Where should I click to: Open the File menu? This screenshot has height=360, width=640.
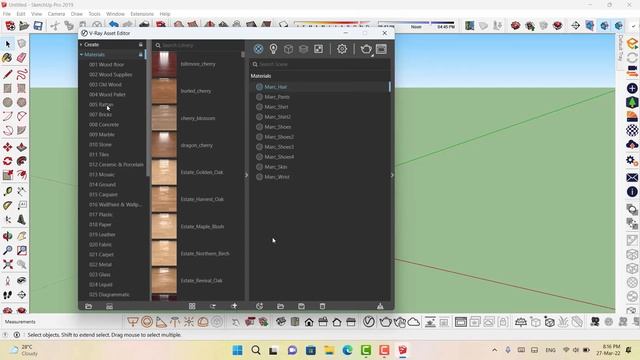click(7, 14)
